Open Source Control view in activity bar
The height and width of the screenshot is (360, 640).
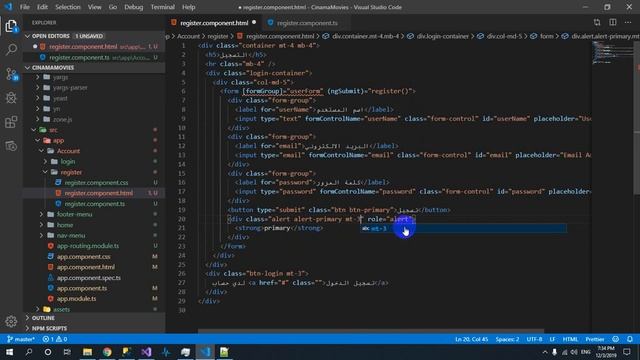pos(11,74)
